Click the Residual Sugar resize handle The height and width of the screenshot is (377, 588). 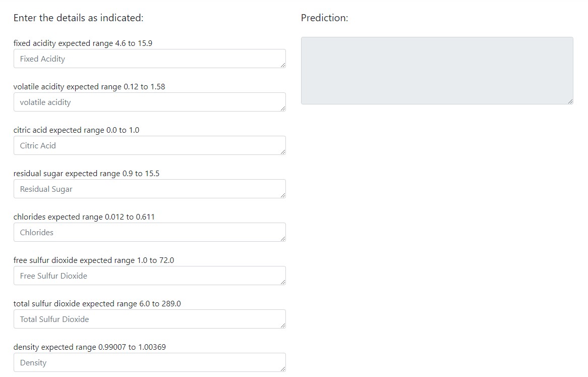point(283,195)
